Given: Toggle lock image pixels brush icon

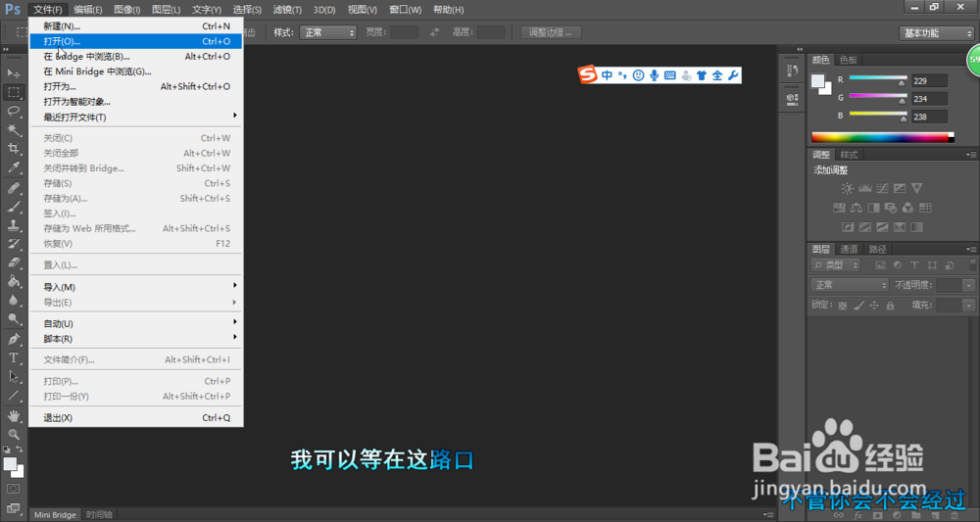Looking at the screenshot, I should click(858, 306).
